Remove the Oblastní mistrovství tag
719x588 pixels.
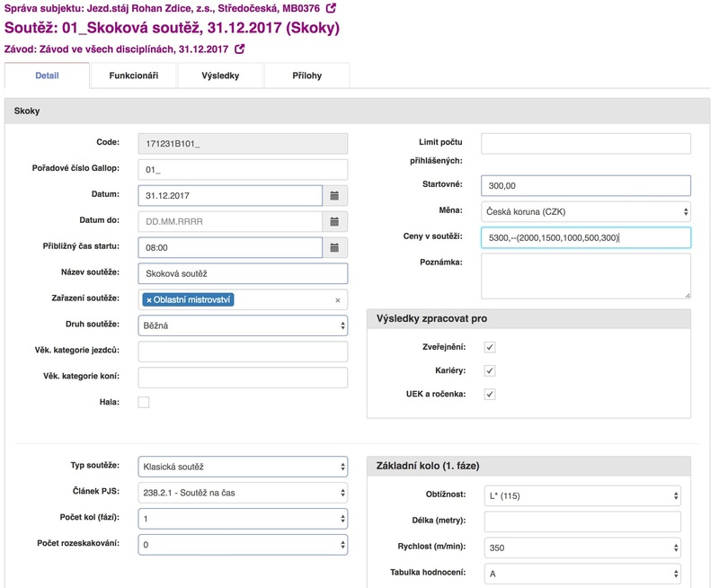coord(149,300)
